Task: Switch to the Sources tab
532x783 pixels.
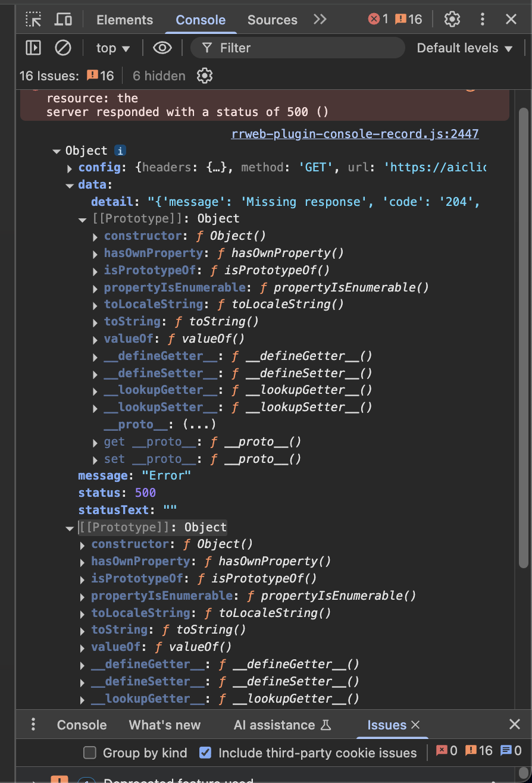Action: click(x=272, y=20)
